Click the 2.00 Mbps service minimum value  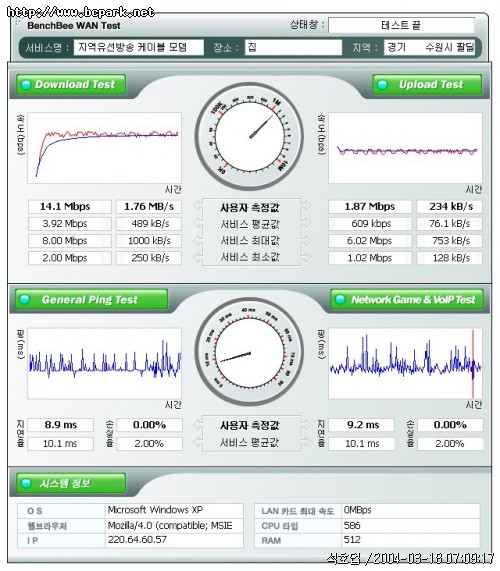click(x=70, y=258)
